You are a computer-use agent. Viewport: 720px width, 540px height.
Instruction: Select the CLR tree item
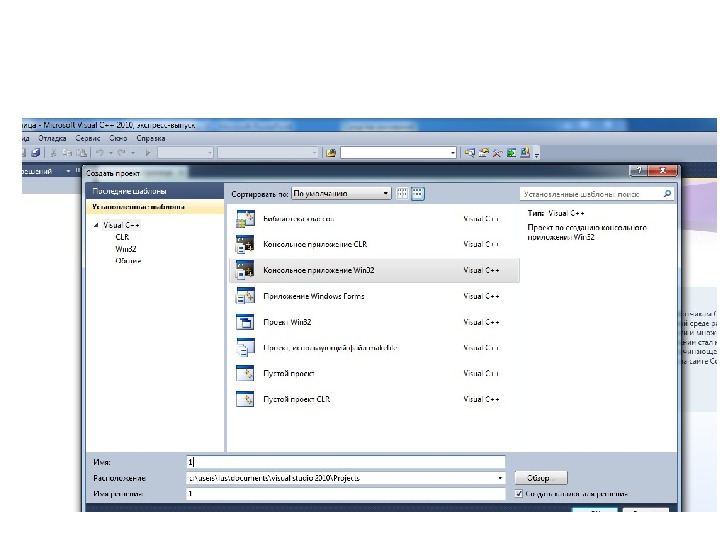point(122,237)
